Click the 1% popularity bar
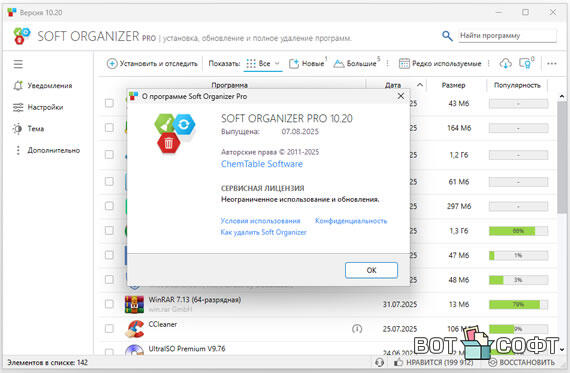The height and width of the screenshot is (373, 570). pos(518,255)
